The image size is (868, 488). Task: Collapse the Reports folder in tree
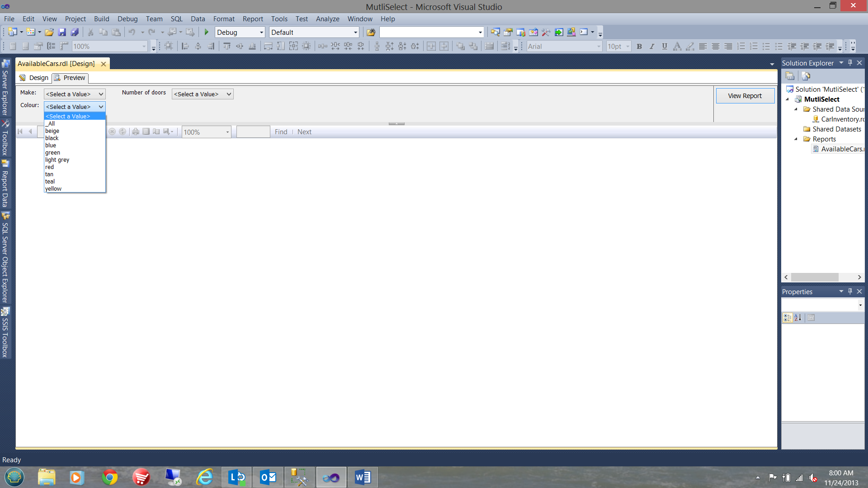(796, 139)
